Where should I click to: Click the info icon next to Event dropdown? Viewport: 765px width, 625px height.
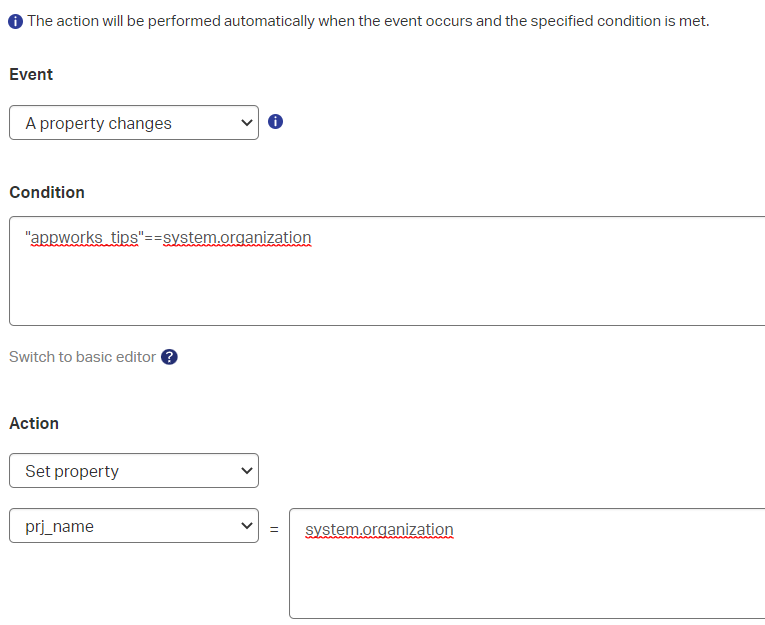click(x=276, y=123)
